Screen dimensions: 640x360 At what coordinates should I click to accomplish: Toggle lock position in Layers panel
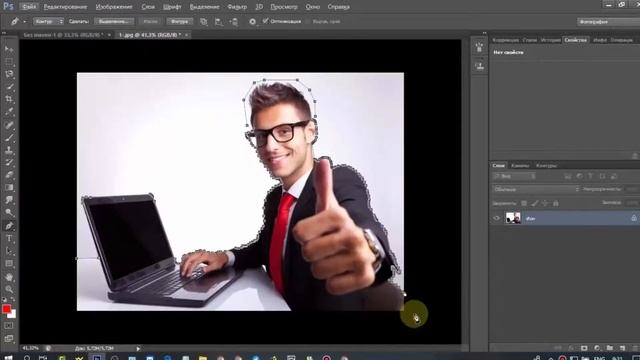click(x=545, y=203)
